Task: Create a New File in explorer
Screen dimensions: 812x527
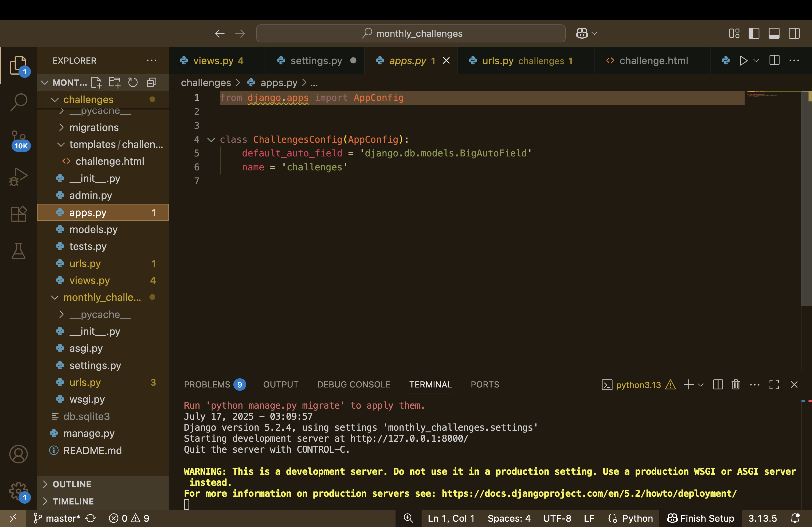Action: (96, 82)
